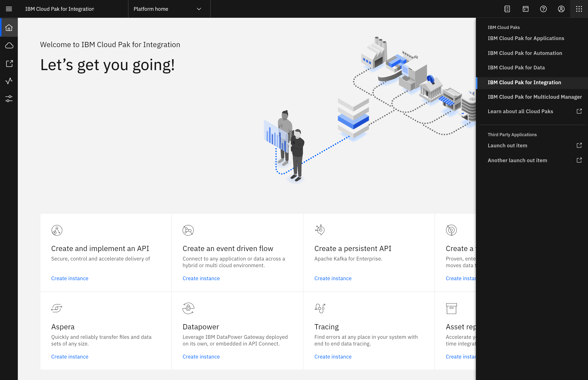Select the Home icon in sidebar

(9, 27)
